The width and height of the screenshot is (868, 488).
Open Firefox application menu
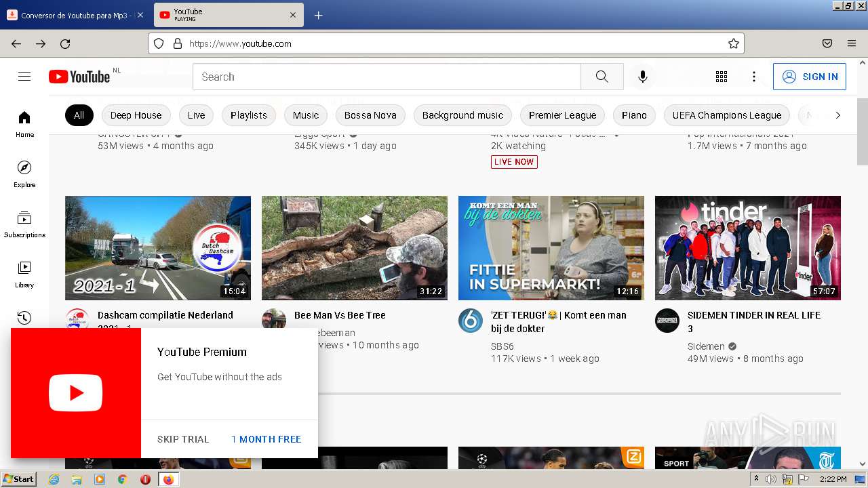click(852, 43)
